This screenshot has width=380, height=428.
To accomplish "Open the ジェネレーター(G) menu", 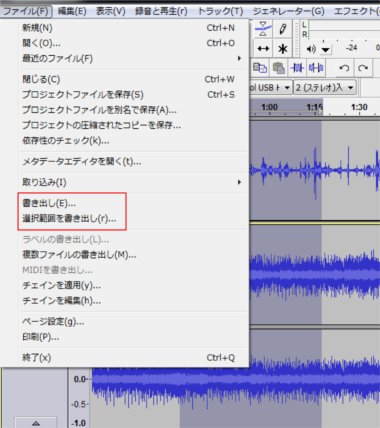I will tap(288, 11).
